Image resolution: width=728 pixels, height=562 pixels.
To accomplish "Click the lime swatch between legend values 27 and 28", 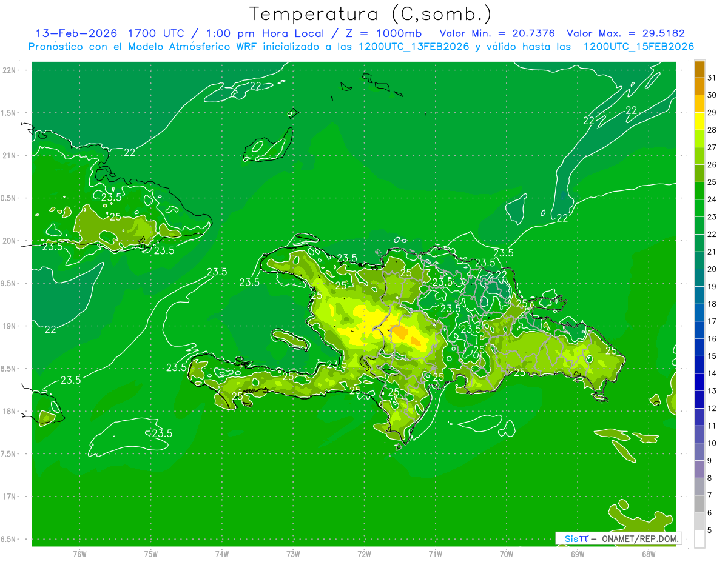I will coord(699,139).
